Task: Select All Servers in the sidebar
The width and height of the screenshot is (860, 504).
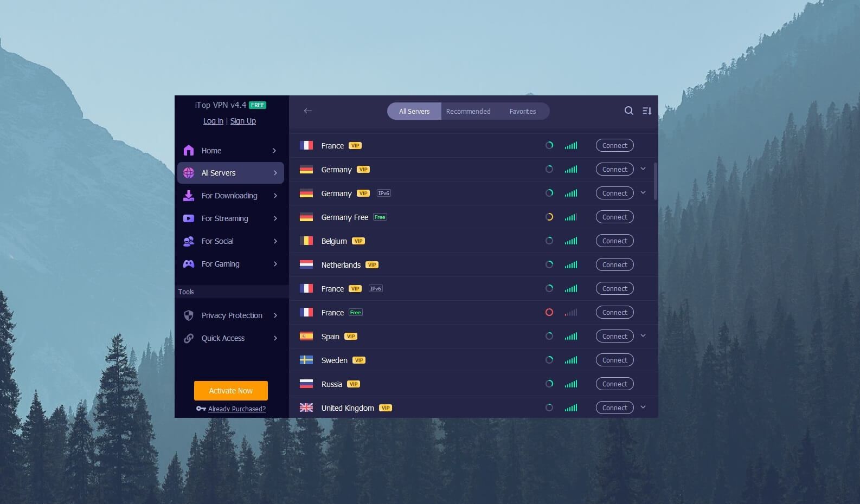Action: pos(230,173)
